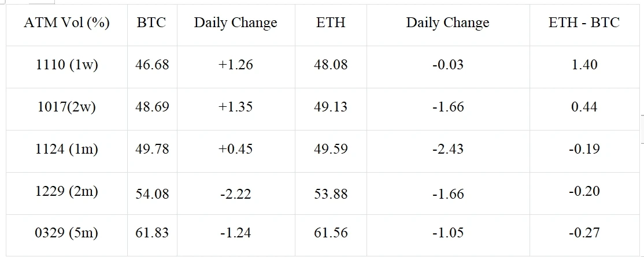Click the ETH - BTC header cell
The image size is (644, 257).
pyautogui.click(x=584, y=23)
